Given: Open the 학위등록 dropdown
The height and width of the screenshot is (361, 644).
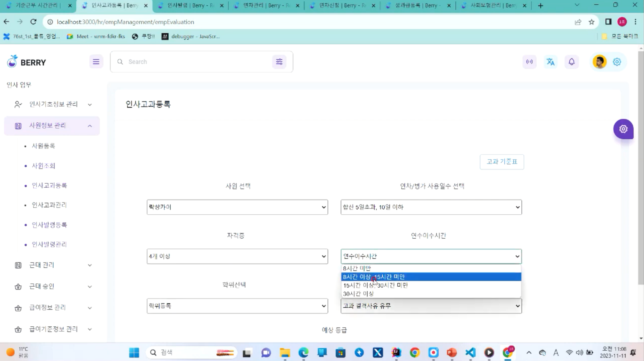Looking at the screenshot, I should tap(237, 306).
